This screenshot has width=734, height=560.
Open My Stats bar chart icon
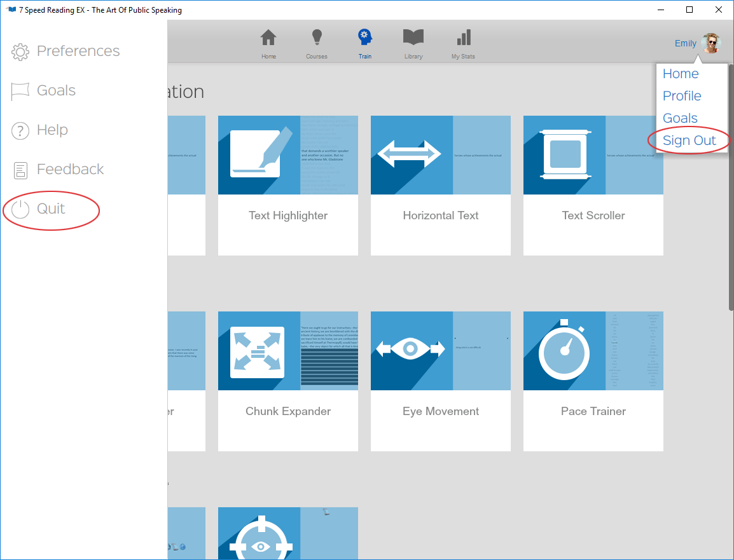click(463, 38)
